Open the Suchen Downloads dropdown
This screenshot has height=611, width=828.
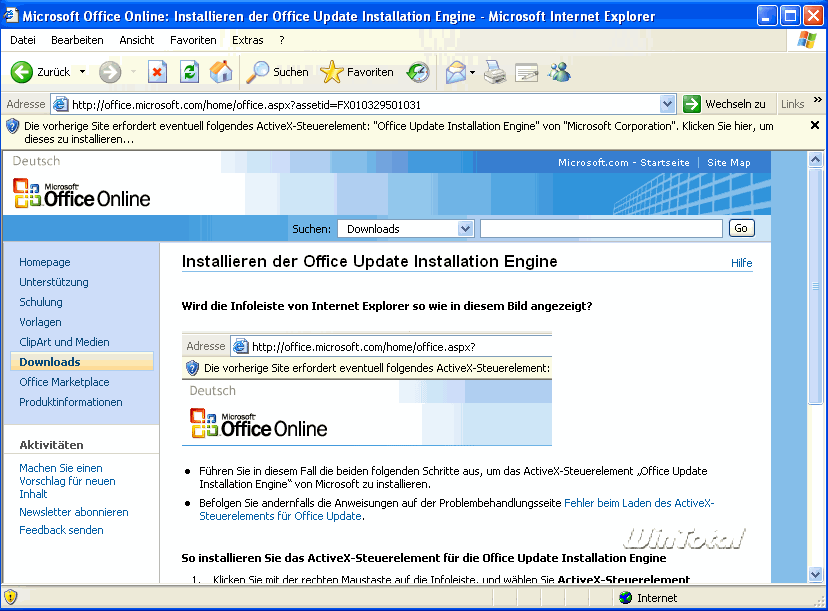click(x=465, y=229)
